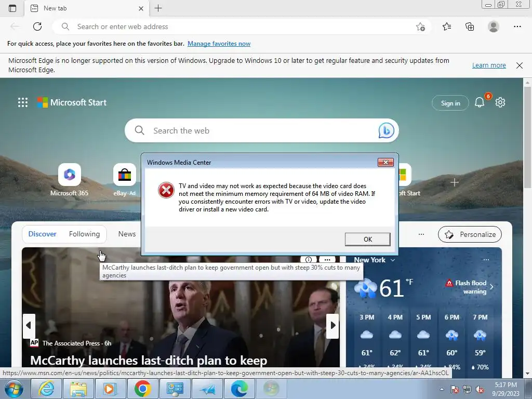Open the Favorites list icon

447,26
